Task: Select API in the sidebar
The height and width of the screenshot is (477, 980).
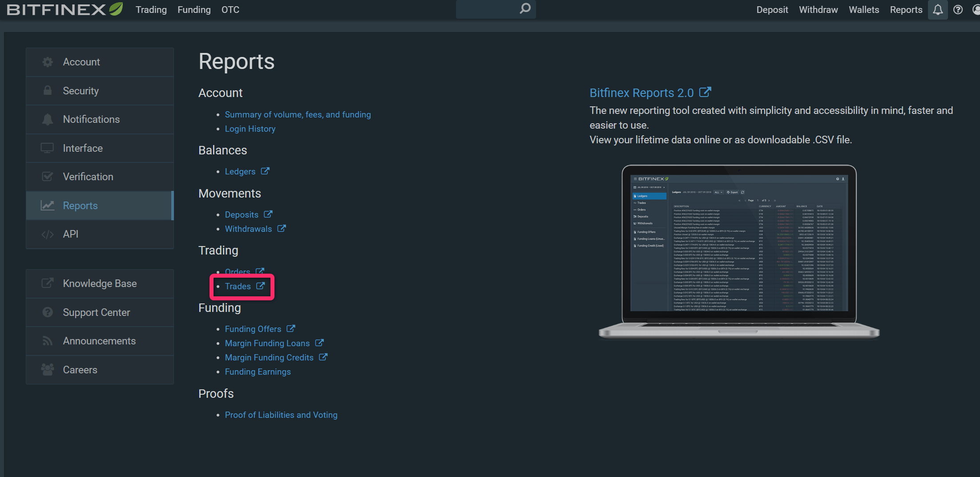Action: coord(100,234)
